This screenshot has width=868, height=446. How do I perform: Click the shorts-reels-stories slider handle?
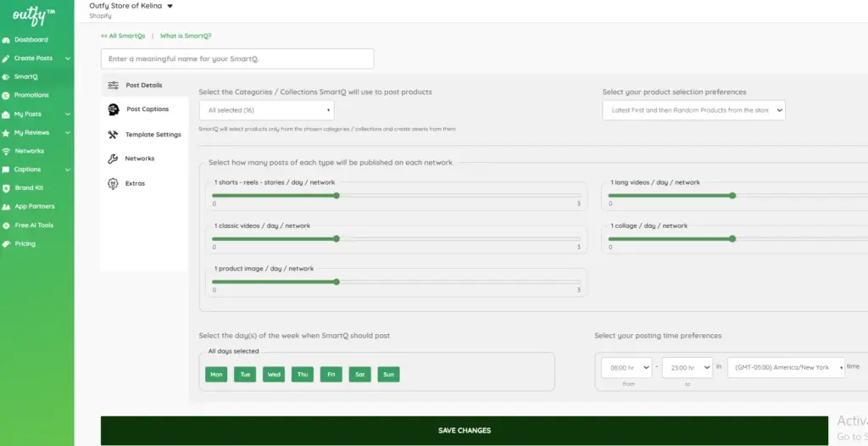click(337, 195)
